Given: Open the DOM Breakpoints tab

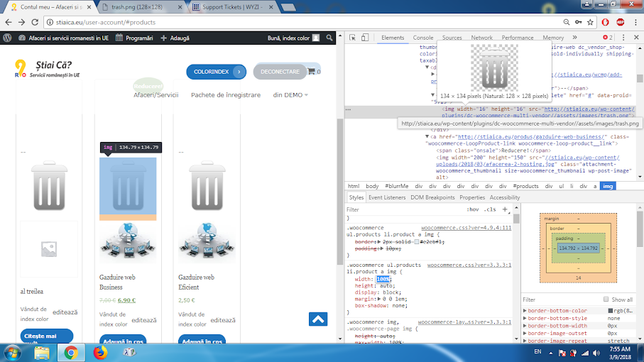Looking at the screenshot, I should click(x=432, y=197).
